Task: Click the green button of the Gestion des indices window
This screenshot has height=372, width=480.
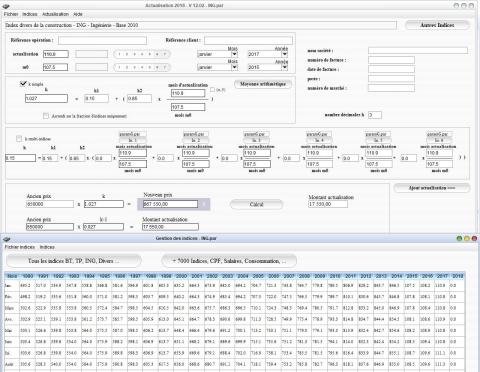Action: 459,238
